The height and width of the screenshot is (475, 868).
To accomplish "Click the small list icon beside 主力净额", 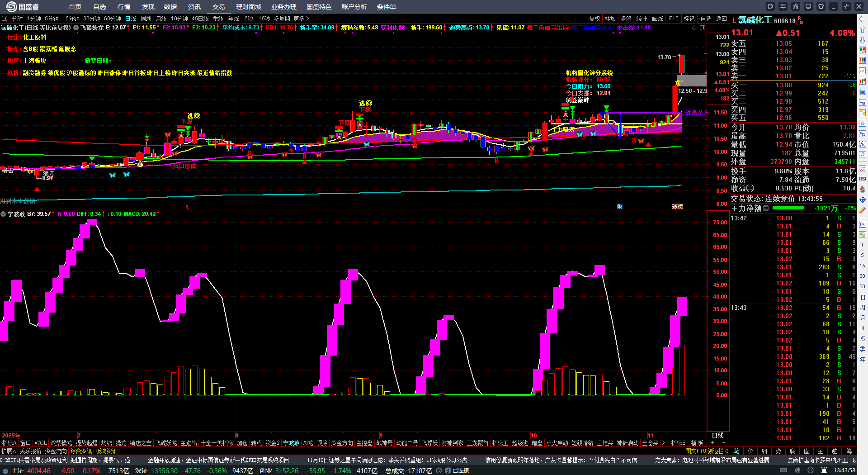I will [x=766, y=208].
